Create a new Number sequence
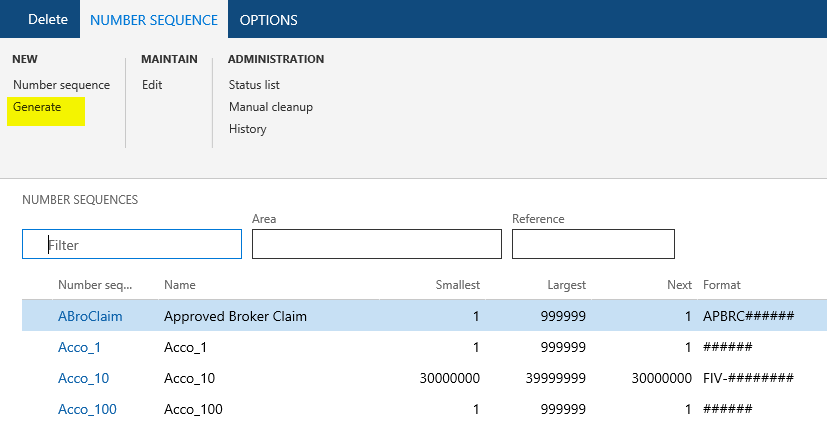The height and width of the screenshot is (424, 827). [61, 85]
